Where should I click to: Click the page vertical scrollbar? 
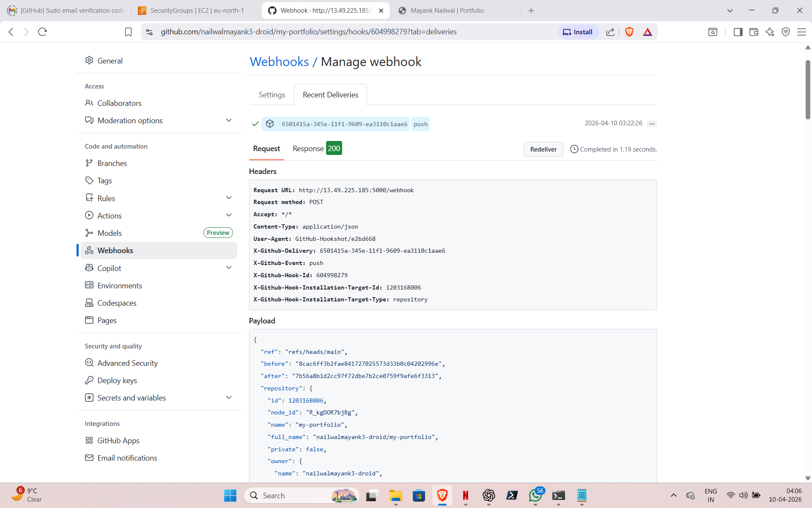pyautogui.click(x=807, y=89)
